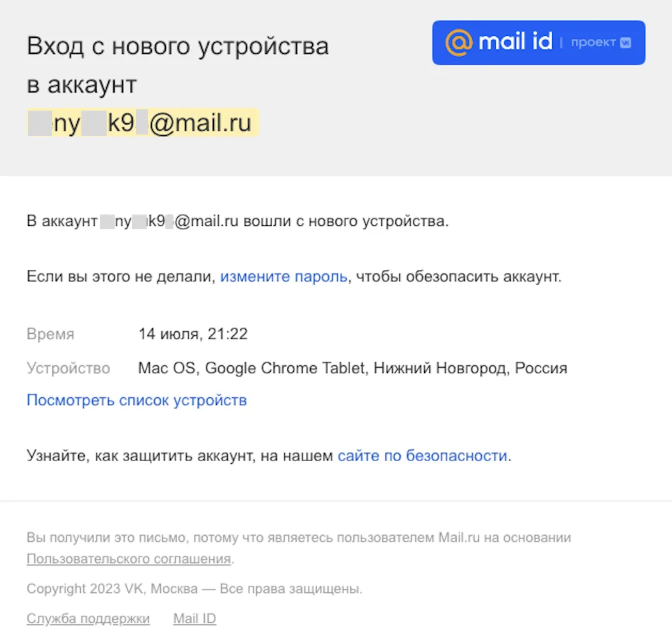Click the small VK icon in the blue banner
The height and width of the screenshot is (641, 672).
point(626,43)
